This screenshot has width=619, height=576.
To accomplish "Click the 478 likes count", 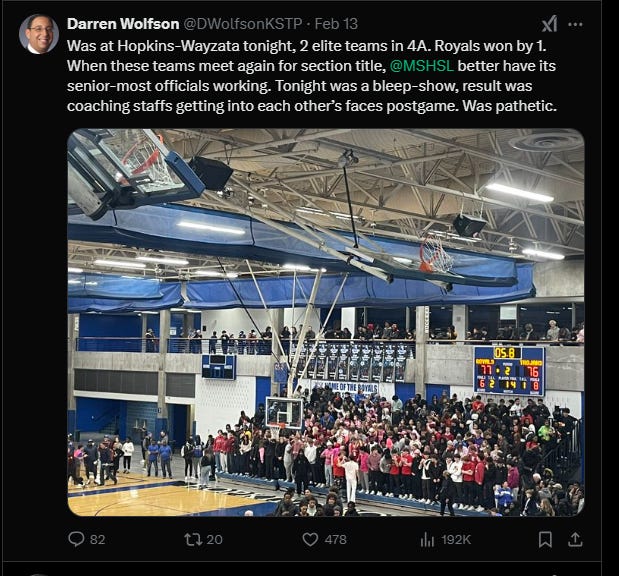I will [335, 540].
